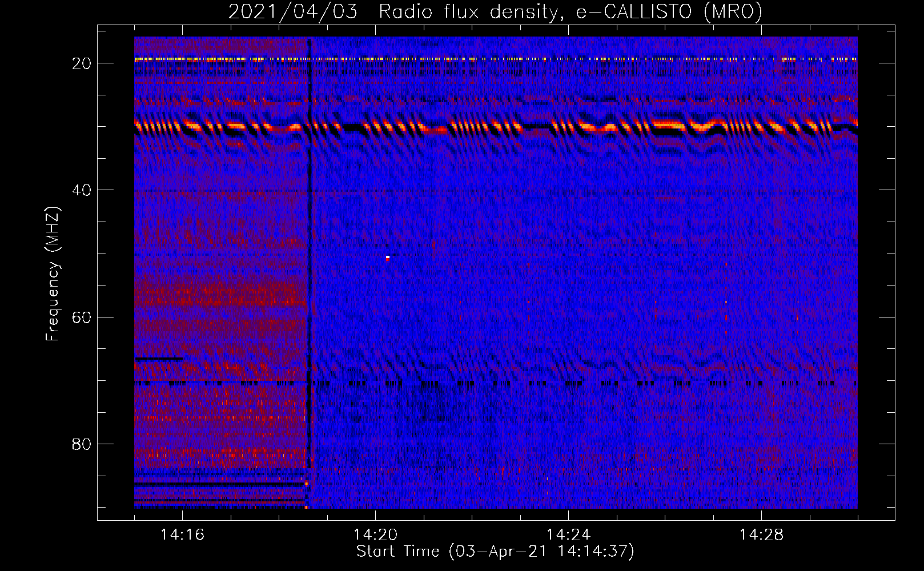Click the 'Frequency (MHZ)' axis label

click(x=53, y=274)
